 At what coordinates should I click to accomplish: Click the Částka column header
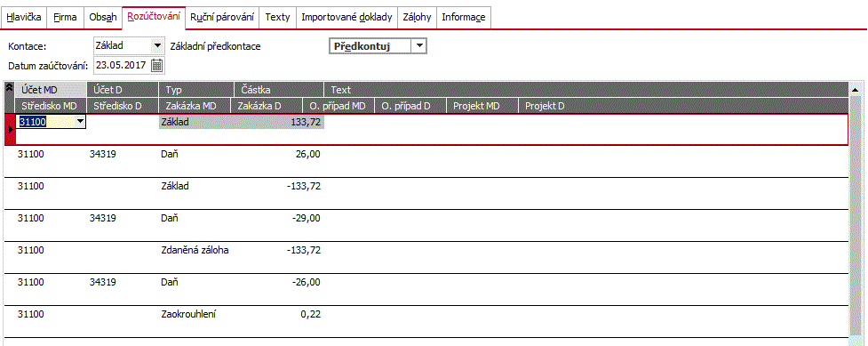point(278,90)
